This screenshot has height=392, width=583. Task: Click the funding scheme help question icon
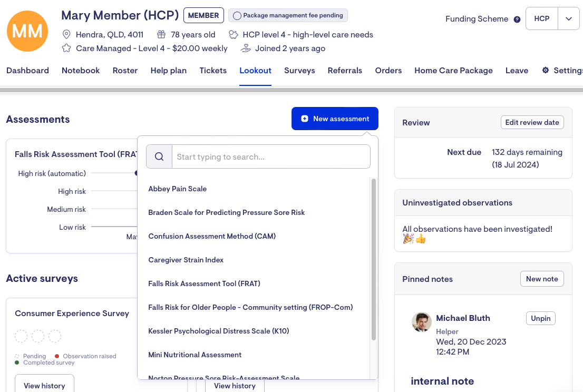point(517,19)
